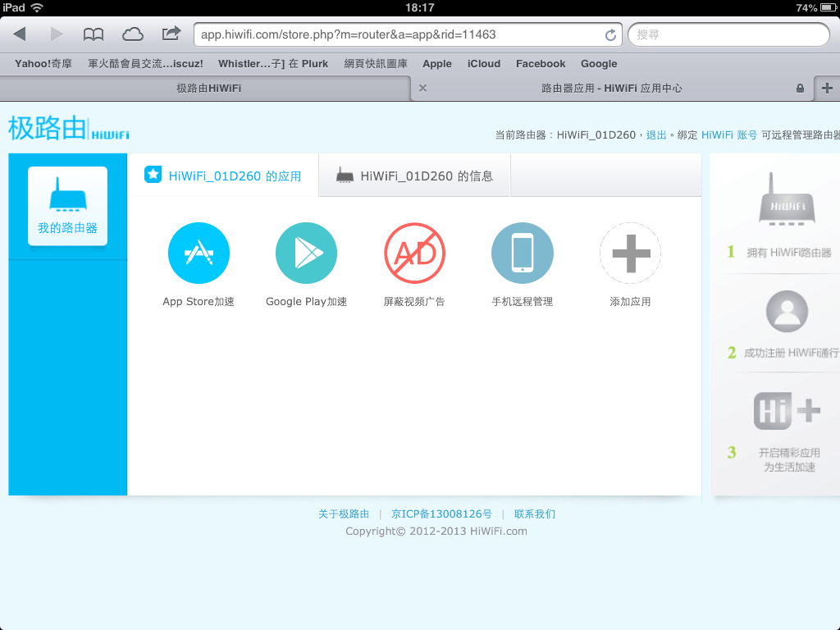Focus the 搜尋 search field
The image size is (840, 630).
click(x=728, y=34)
